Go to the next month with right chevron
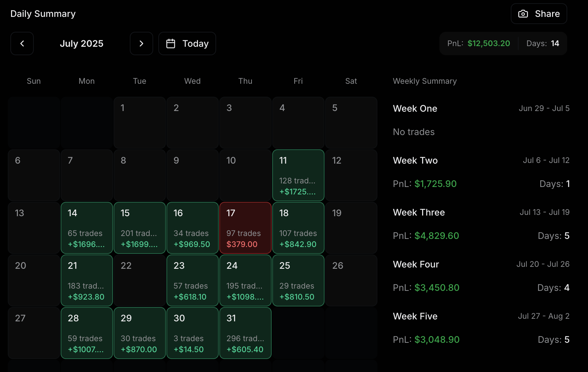 141,43
